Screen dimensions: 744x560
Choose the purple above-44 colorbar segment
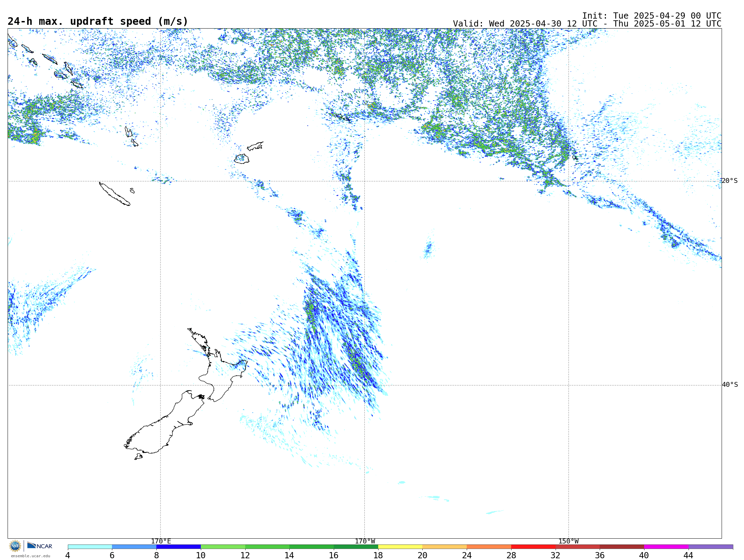[x=711, y=547]
